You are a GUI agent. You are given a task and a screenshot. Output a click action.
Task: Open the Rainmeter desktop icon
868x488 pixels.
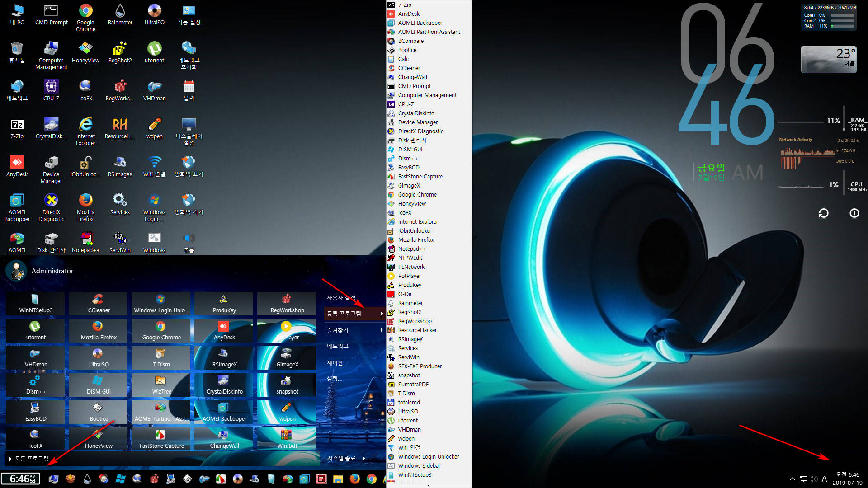coord(120,14)
